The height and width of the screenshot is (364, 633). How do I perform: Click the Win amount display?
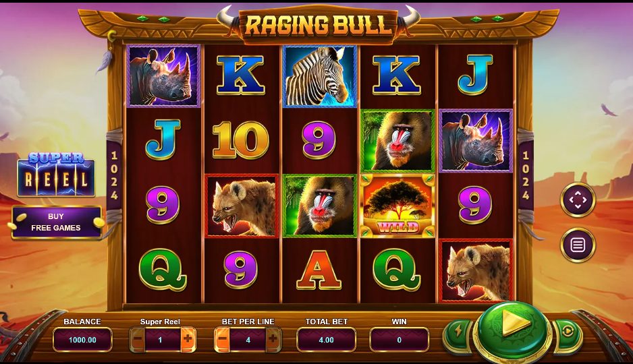click(399, 340)
